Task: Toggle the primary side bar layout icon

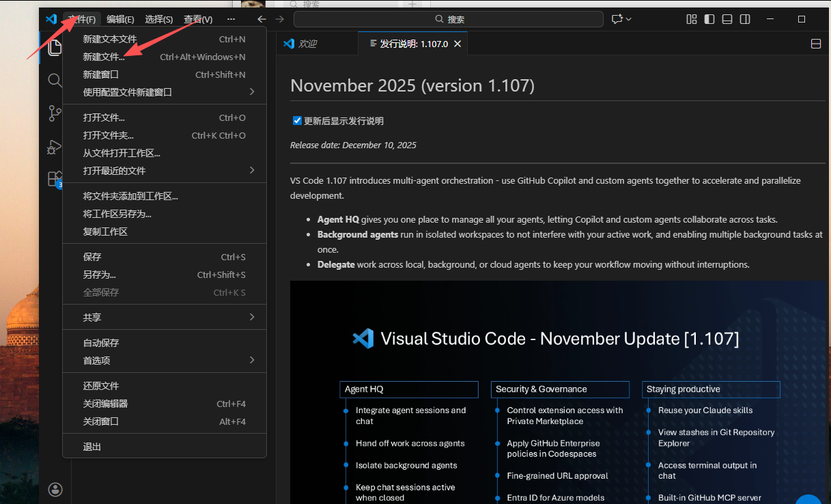Action: [709, 19]
